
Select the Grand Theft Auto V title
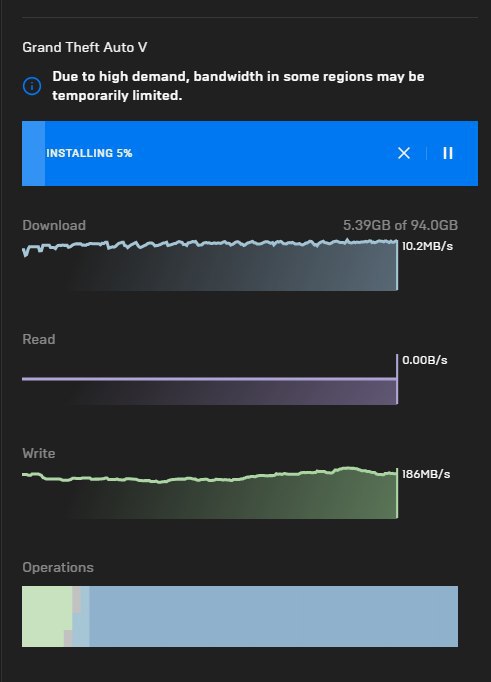coord(85,47)
